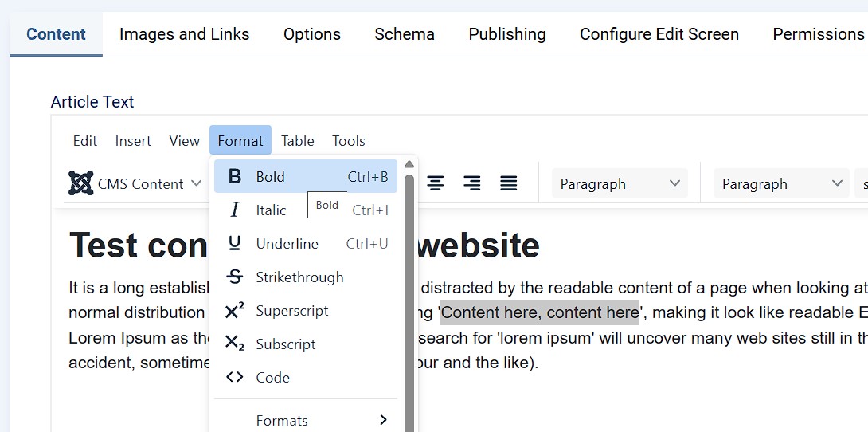Click the align center toolbar icon
Viewport: 868px width, 432px height.
pyautogui.click(x=436, y=183)
